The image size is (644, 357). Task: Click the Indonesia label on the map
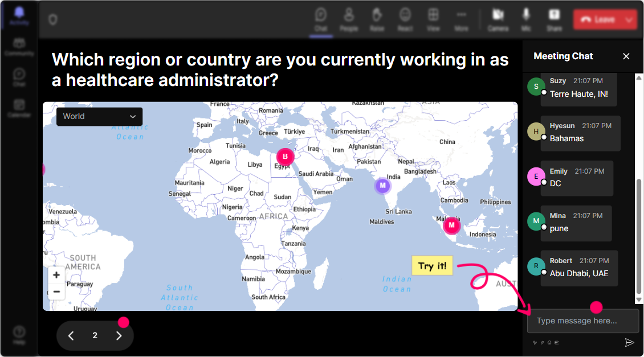(483, 235)
